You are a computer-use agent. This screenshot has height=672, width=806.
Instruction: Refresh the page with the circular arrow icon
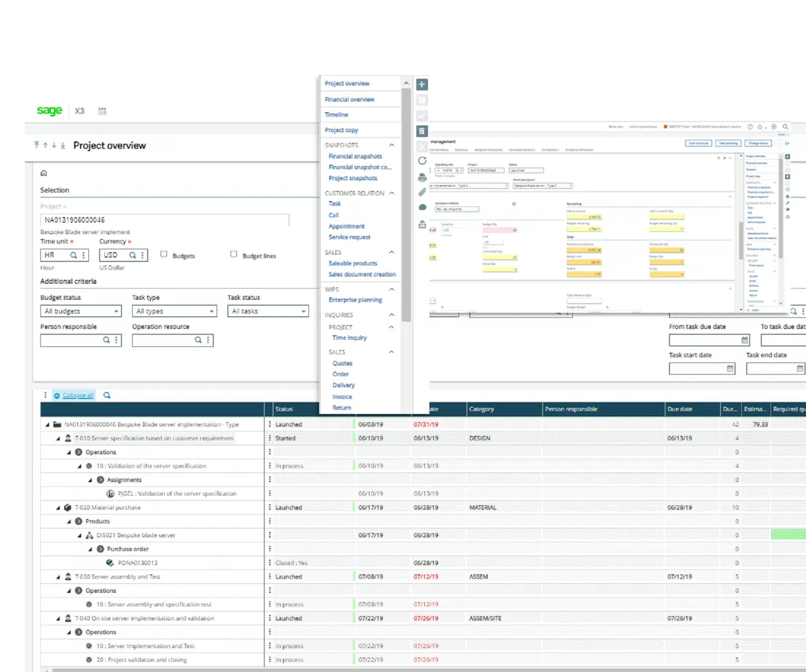coord(422,161)
